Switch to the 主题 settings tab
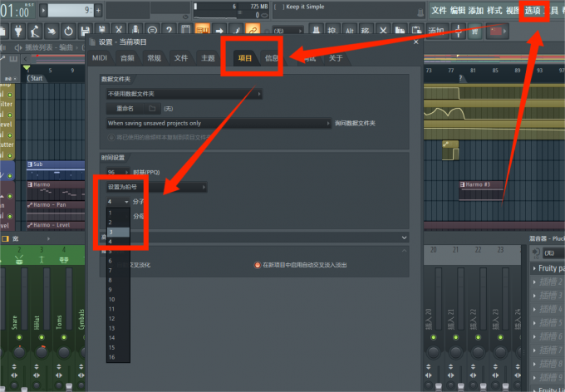The width and height of the screenshot is (565, 392). (208, 58)
